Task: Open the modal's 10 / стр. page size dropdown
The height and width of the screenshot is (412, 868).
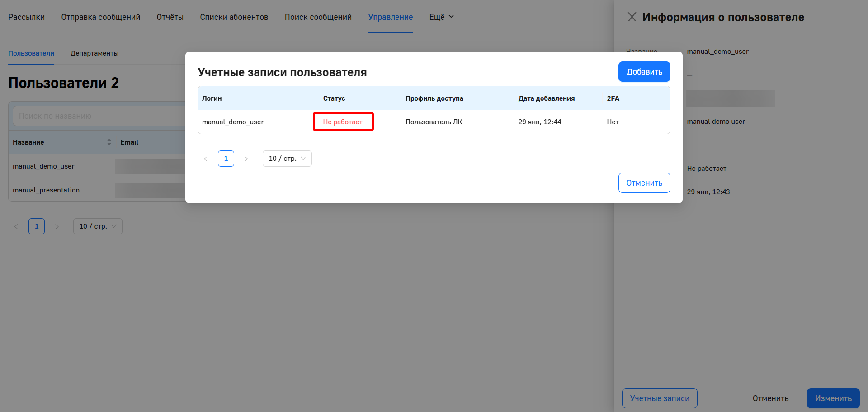Action: (287, 159)
